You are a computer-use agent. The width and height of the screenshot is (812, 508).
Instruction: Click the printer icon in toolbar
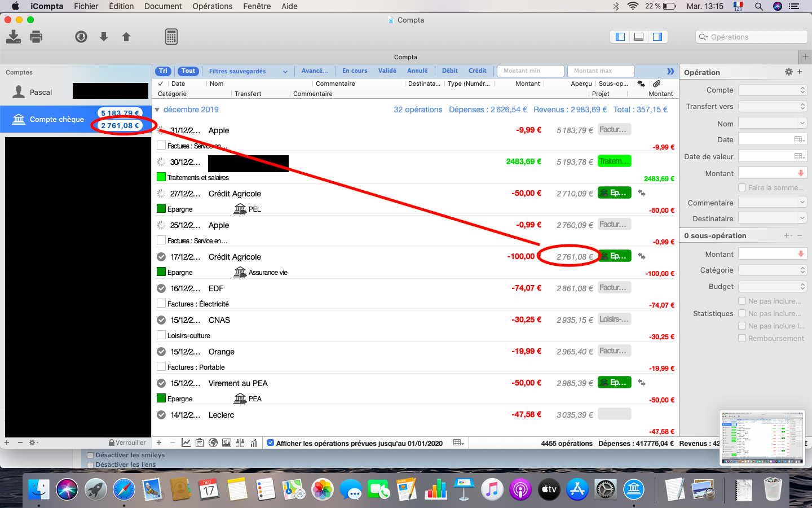pyautogui.click(x=36, y=37)
